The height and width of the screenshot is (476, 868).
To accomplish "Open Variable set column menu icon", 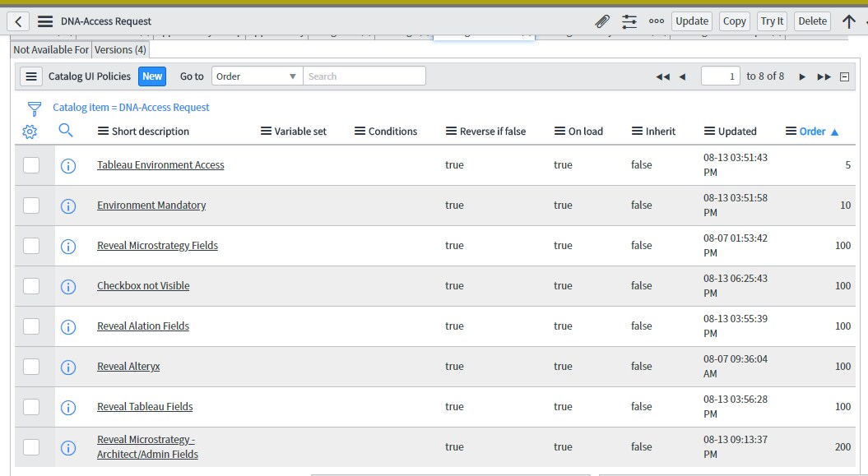I will coord(266,131).
